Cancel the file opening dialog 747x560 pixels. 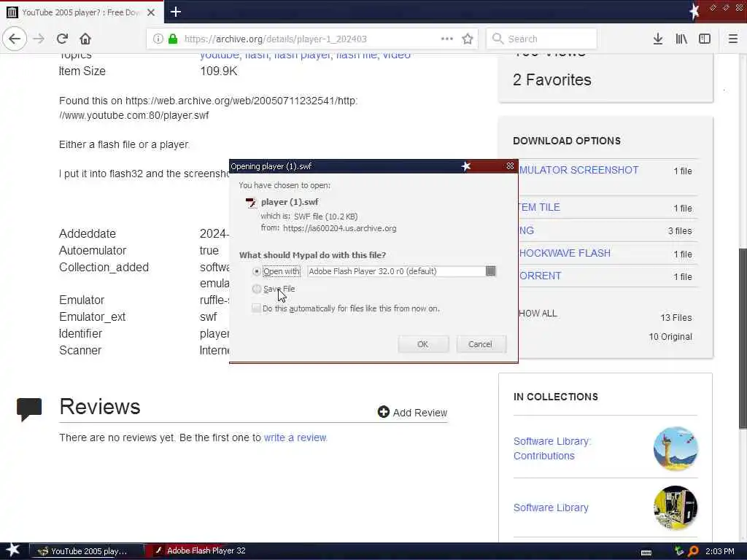pos(481,344)
